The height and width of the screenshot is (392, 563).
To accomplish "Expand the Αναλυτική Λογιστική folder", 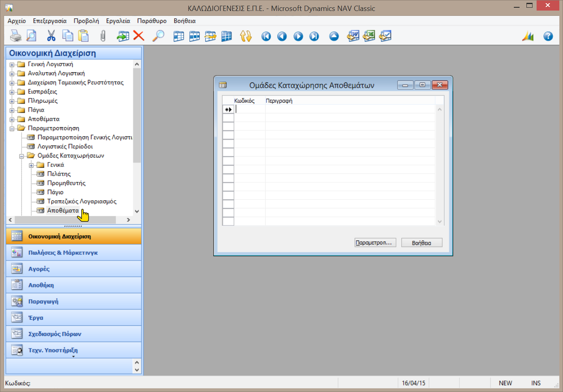I will click(x=12, y=74).
